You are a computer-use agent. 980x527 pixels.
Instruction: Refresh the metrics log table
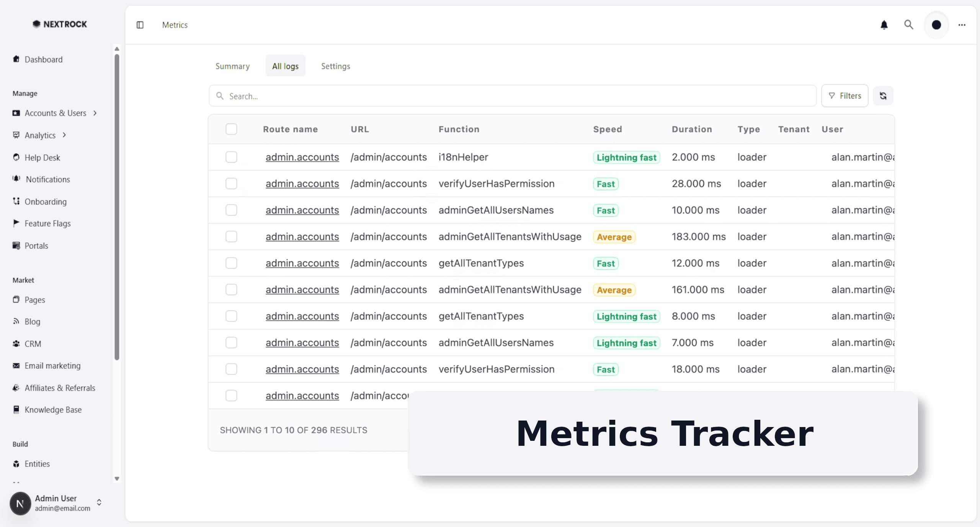point(883,95)
